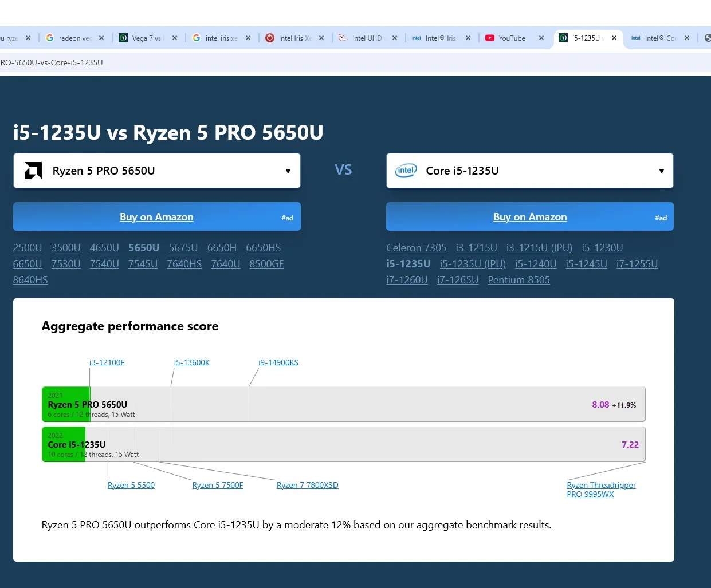Open the Ryzen 7 7800X3D chart link
The width and height of the screenshot is (711, 588).
click(x=308, y=485)
